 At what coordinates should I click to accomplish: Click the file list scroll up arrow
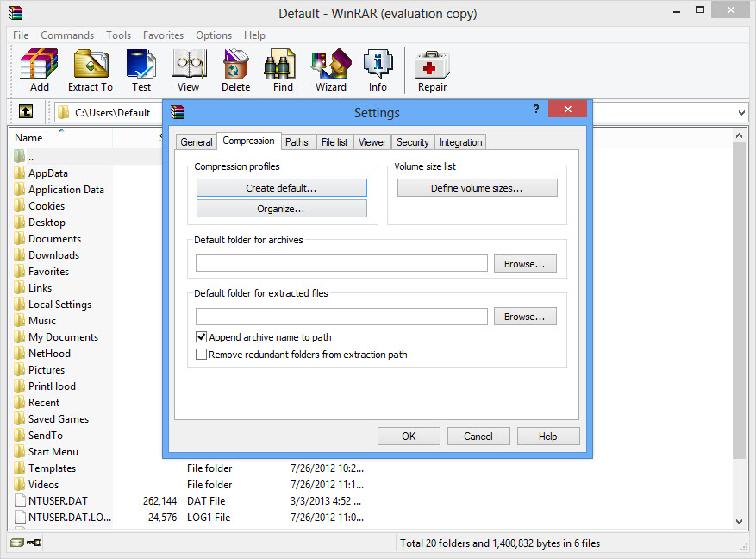click(740, 136)
